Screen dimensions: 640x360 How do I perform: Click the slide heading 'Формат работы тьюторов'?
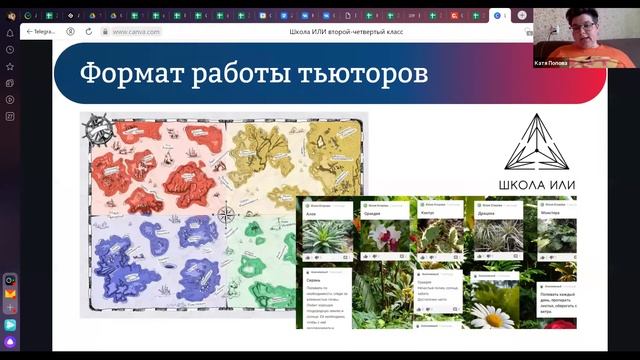click(254, 73)
